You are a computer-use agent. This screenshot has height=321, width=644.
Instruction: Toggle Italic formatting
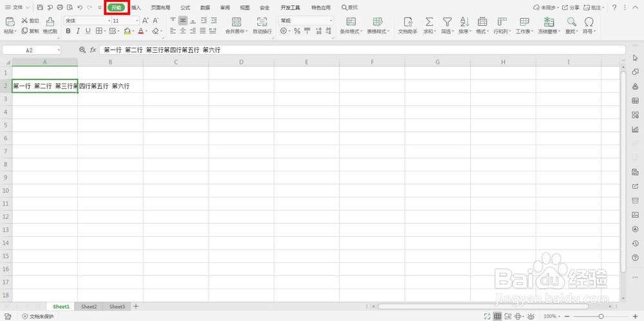[78, 31]
